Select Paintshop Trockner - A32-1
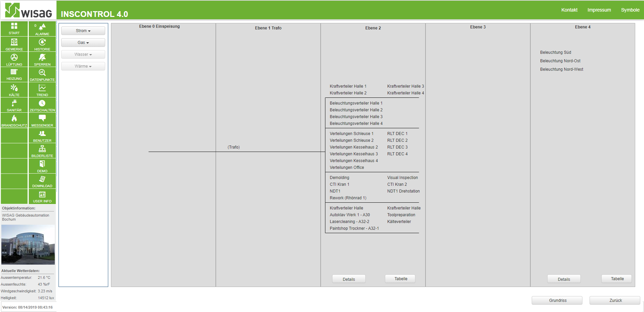This screenshot has height=312, width=644. tap(354, 228)
